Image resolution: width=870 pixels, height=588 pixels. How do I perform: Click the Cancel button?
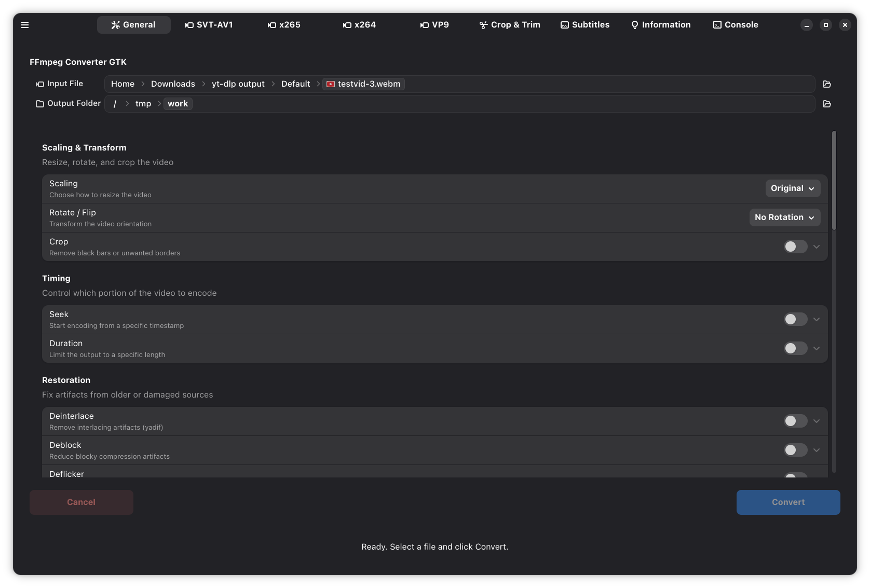point(81,502)
